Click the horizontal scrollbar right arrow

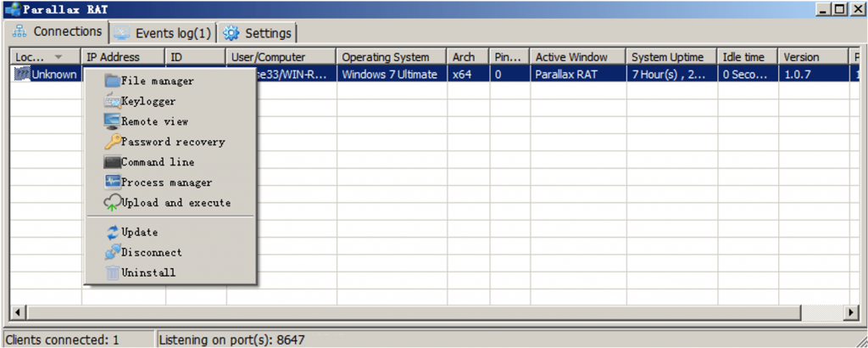click(x=852, y=312)
